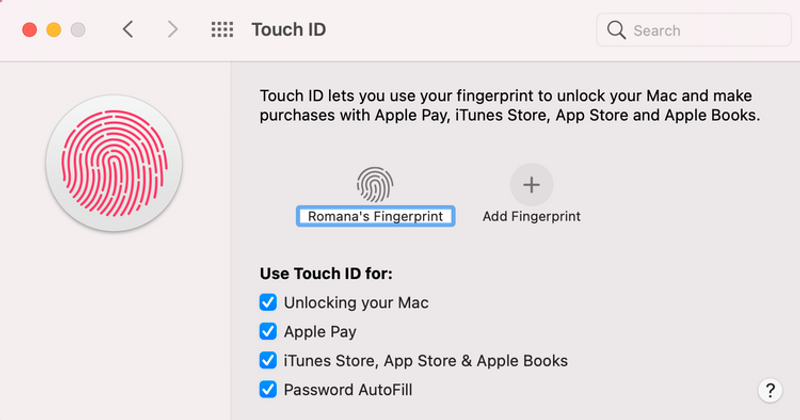Click the forward navigation arrow
The image size is (800, 420).
(x=173, y=29)
